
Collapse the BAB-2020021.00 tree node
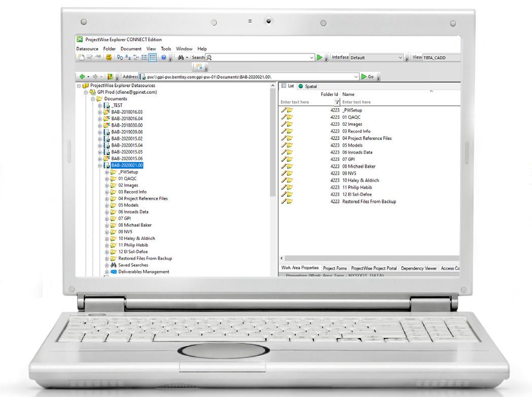point(100,166)
